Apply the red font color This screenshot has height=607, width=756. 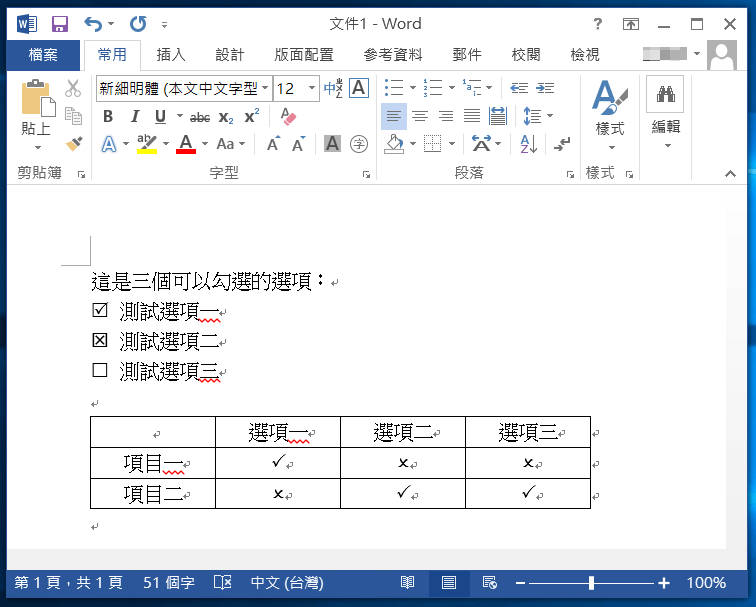(x=186, y=144)
